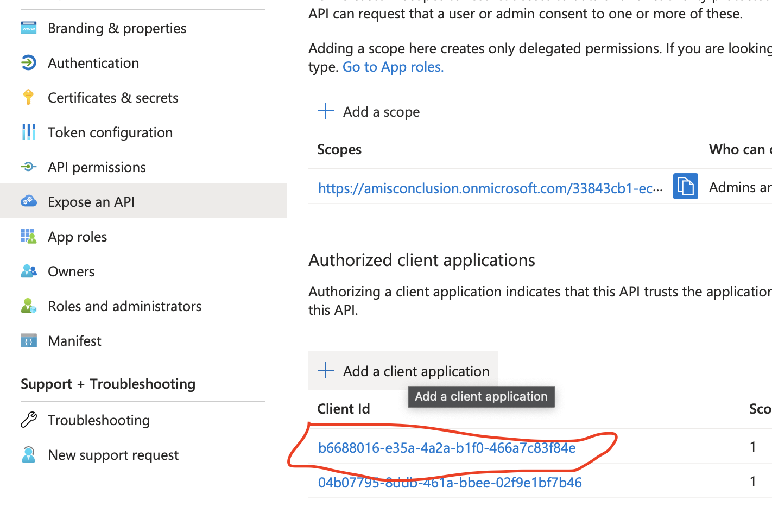Image resolution: width=772 pixels, height=532 pixels.
Task: Click the copy icon beside the scope URL
Action: 686,186
